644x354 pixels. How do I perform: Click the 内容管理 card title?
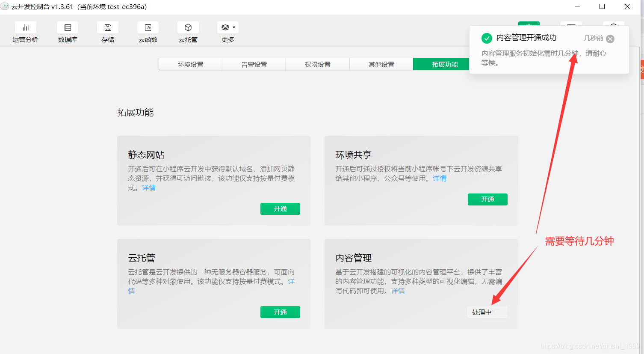pos(354,258)
